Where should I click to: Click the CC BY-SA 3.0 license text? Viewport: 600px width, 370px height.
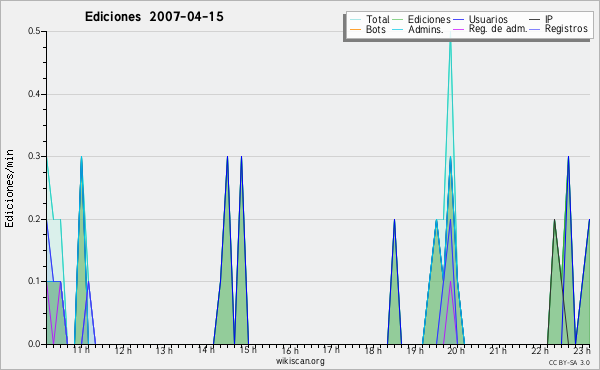[569, 363]
